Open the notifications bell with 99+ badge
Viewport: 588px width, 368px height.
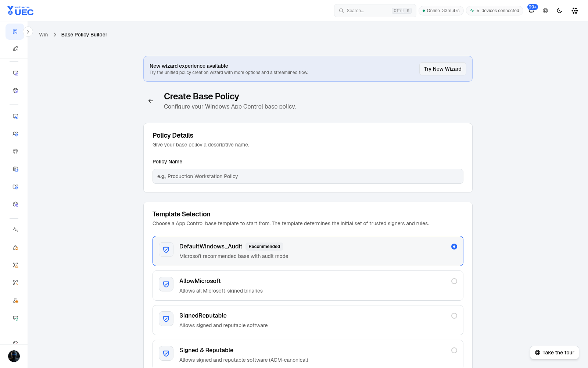(x=531, y=11)
